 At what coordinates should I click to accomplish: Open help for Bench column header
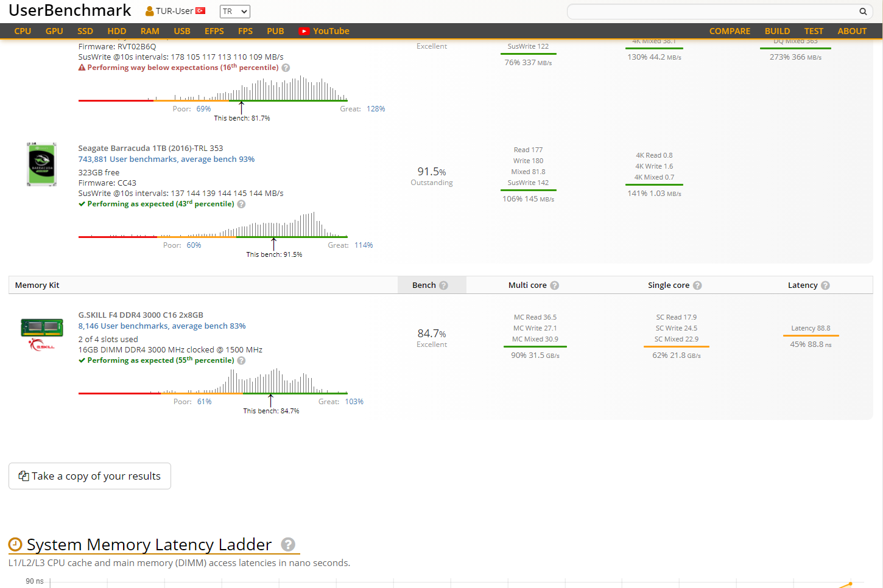click(443, 285)
